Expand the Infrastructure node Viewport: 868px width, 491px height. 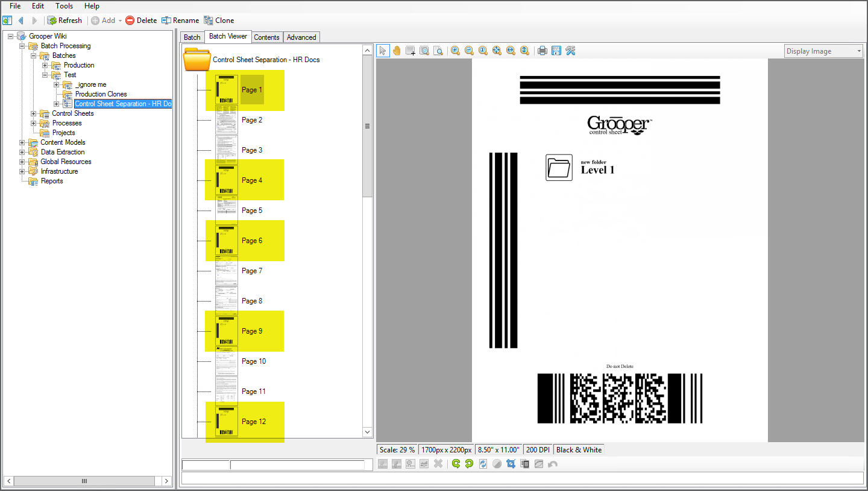coord(22,171)
